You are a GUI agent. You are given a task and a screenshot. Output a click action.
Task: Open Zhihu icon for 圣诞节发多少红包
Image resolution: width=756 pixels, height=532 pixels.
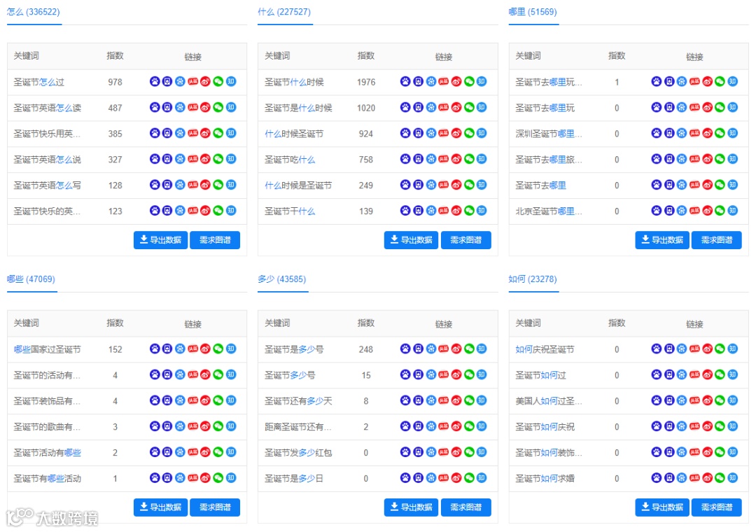[x=482, y=452]
